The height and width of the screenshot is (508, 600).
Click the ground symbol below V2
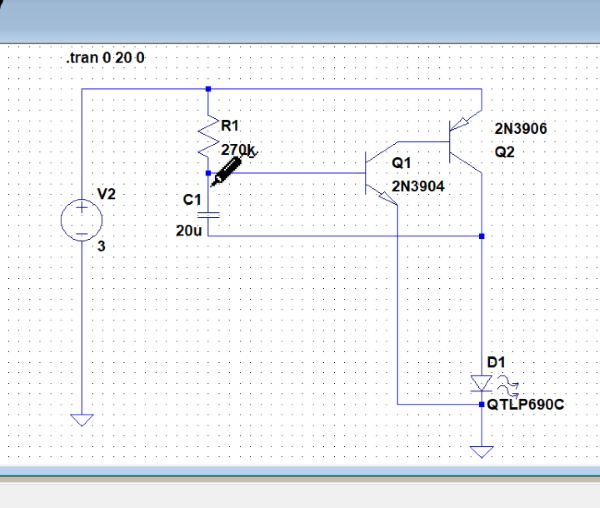coord(81,420)
